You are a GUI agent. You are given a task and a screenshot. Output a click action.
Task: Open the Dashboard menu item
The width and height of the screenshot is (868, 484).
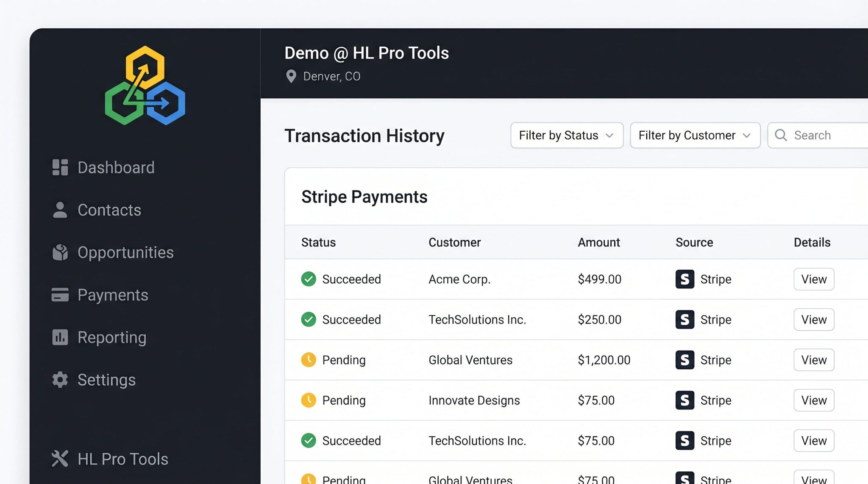pos(103,167)
